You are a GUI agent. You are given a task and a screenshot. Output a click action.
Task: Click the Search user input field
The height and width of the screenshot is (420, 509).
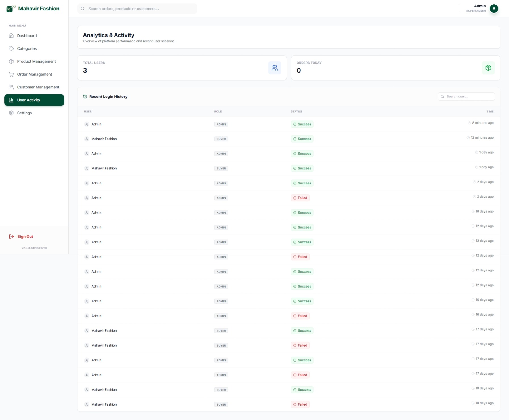pyautogui.click(x=469, y=97)
